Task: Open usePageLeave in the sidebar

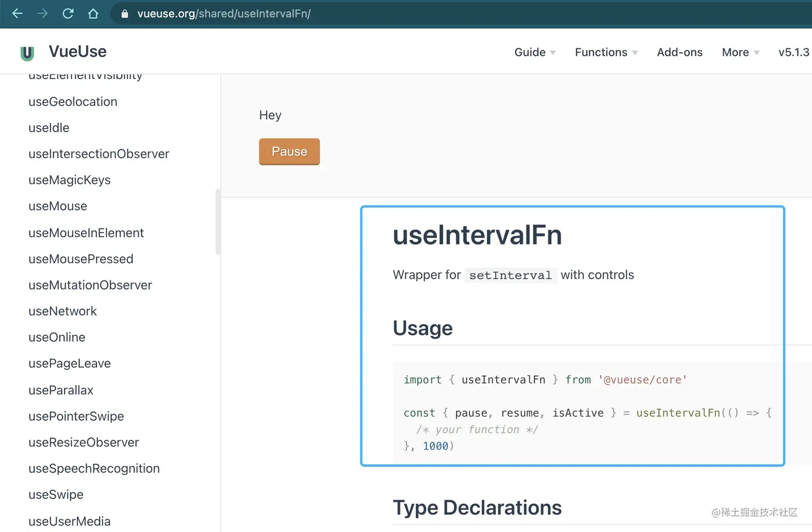Action: 70,363
